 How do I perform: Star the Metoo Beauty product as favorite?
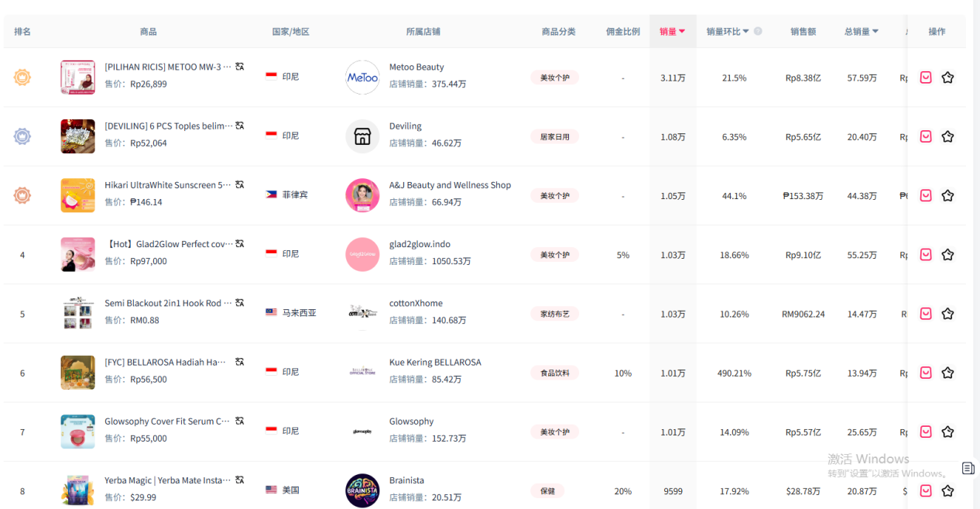[947, 77]
